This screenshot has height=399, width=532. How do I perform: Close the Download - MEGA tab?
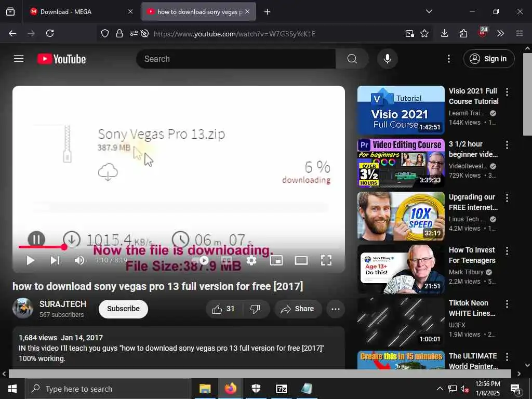pos(130,12)
